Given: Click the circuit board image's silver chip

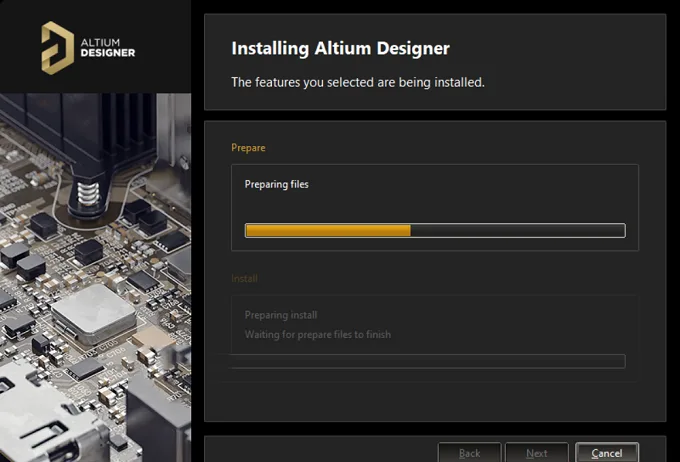Looking at the screenshot, I should click(x=93, y=315).
